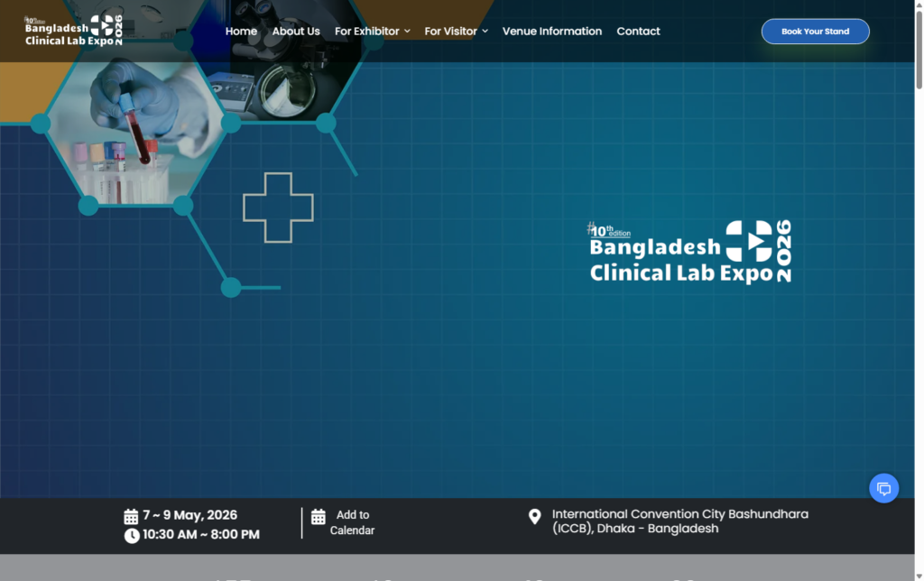The width and height of the screenshot is (924, 581).
Task: Click the calendar icon beside the event dates
Action: [x=131, y=515]
